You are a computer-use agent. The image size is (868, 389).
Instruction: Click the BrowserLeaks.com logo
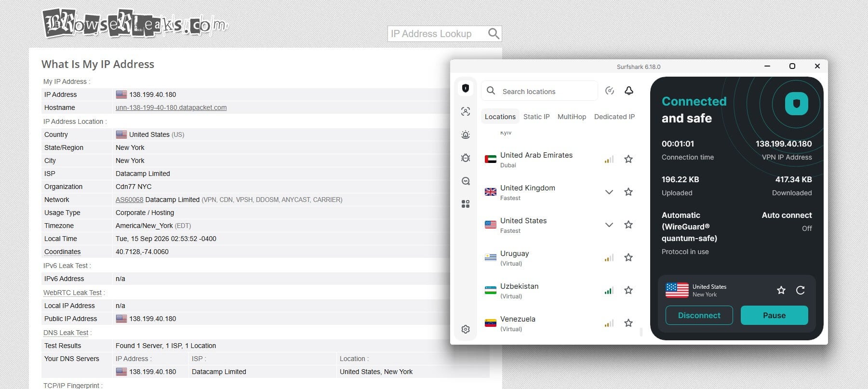tap(135, 23)
